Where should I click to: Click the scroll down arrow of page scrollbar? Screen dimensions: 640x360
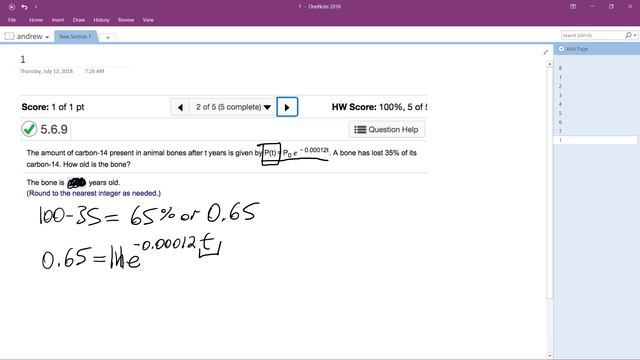549,356
